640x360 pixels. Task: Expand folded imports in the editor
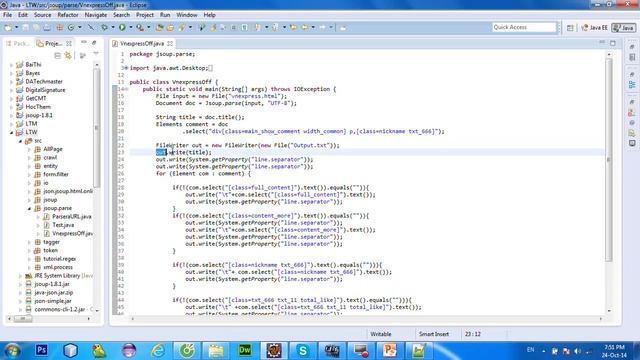[126, 68]
